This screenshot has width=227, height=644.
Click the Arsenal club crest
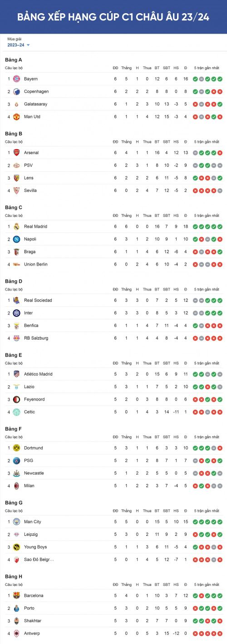click(x=16, y=153)
